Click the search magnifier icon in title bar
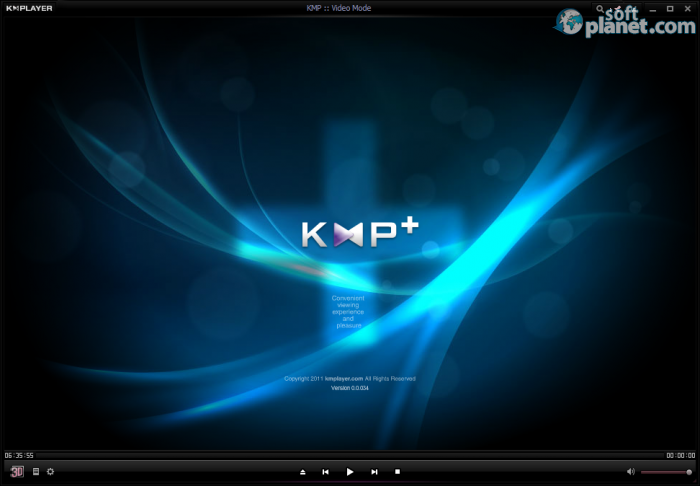The image size is (700, 486). tap(600, 8)
